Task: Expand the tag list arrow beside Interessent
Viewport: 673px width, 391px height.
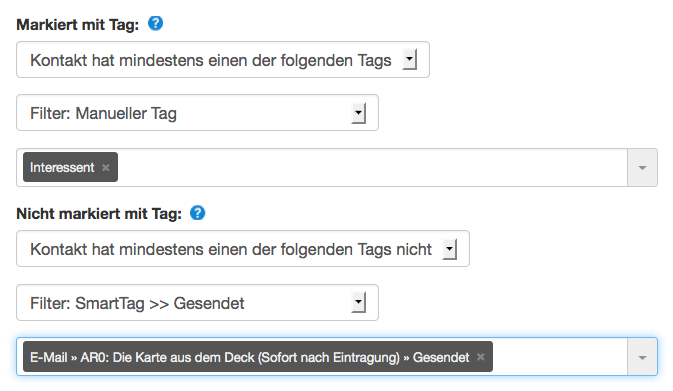Action: click(642, 167)
